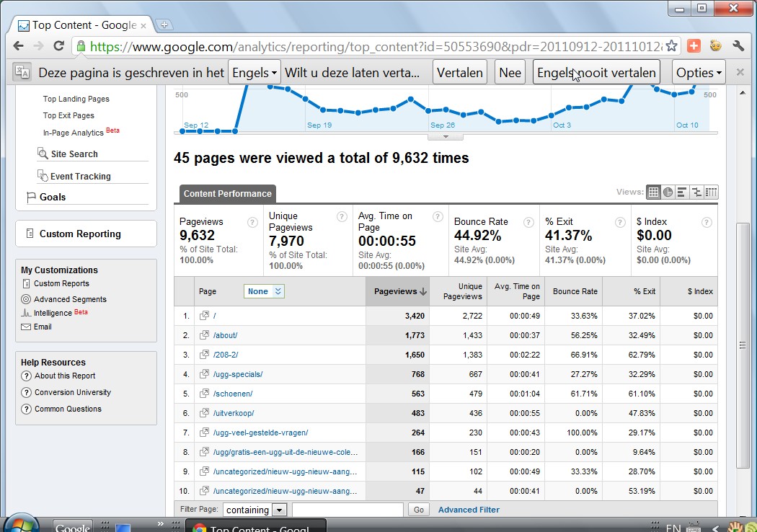The width and height of the screenshot is (757, 532).
Task: Open Common Questions help link
Action: (68, 409)
